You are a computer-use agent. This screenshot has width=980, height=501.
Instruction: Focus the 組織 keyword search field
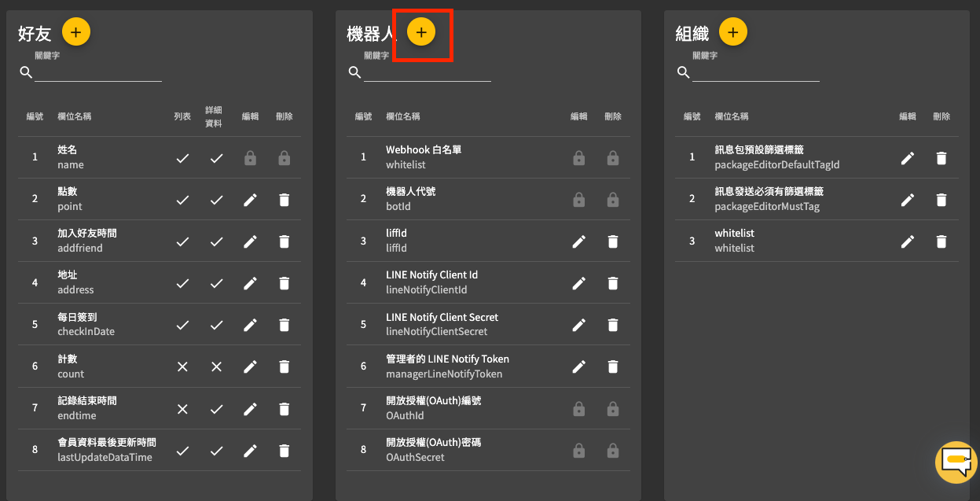(756, 72)
